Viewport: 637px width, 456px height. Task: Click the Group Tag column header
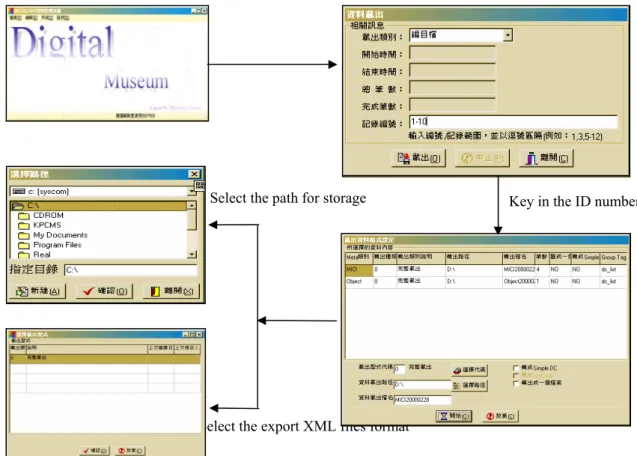pos(613,257)
